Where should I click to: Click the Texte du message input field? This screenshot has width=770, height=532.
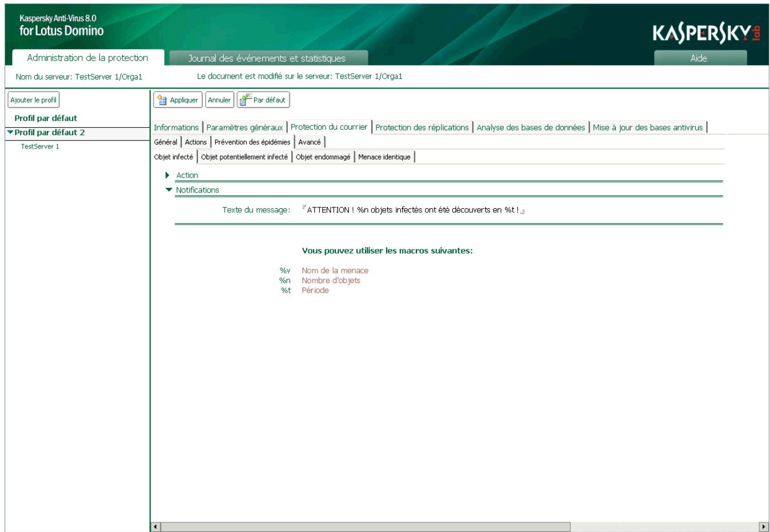(x=413, y=210)
